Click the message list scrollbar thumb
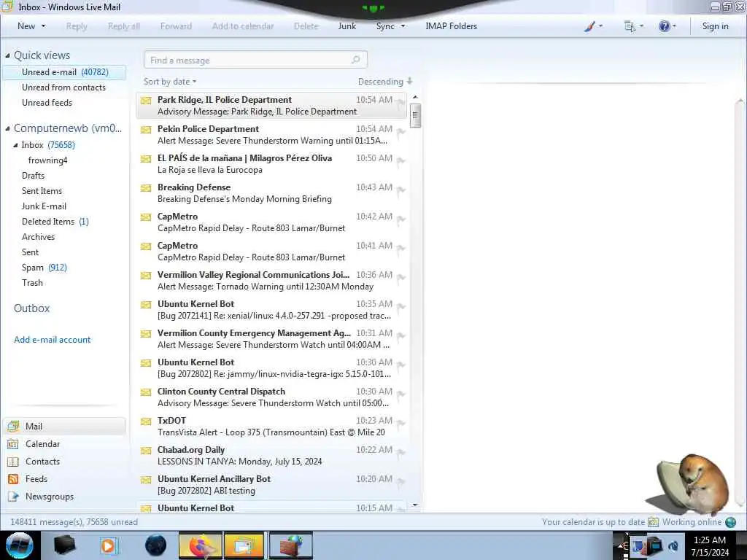 click(x=415, y=115)
